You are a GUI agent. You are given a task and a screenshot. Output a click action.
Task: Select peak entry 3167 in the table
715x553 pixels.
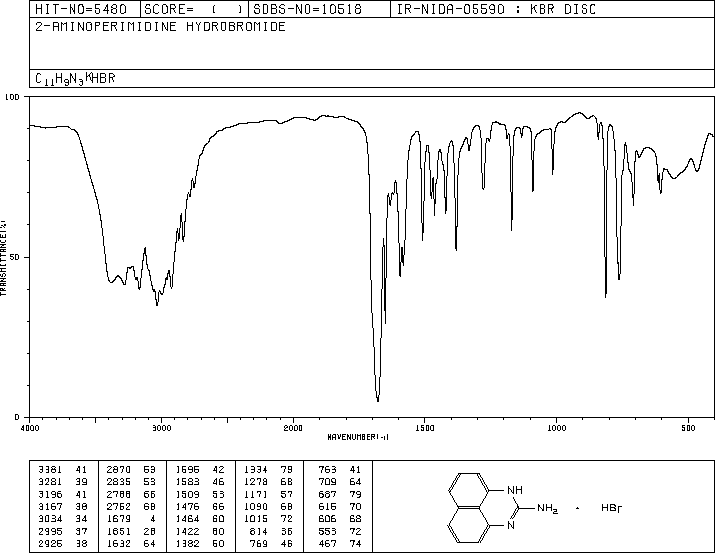(x=63, y=506)
